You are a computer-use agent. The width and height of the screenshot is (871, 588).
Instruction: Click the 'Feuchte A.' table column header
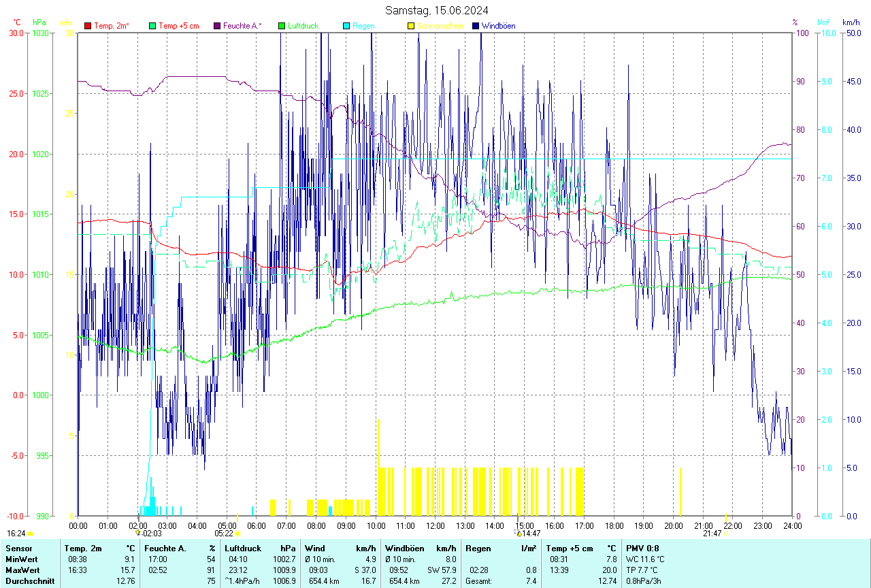click(x=165, y=549)
